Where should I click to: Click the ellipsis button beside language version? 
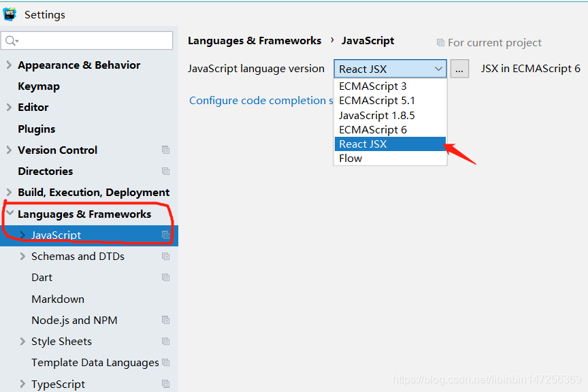coord(459,69)
